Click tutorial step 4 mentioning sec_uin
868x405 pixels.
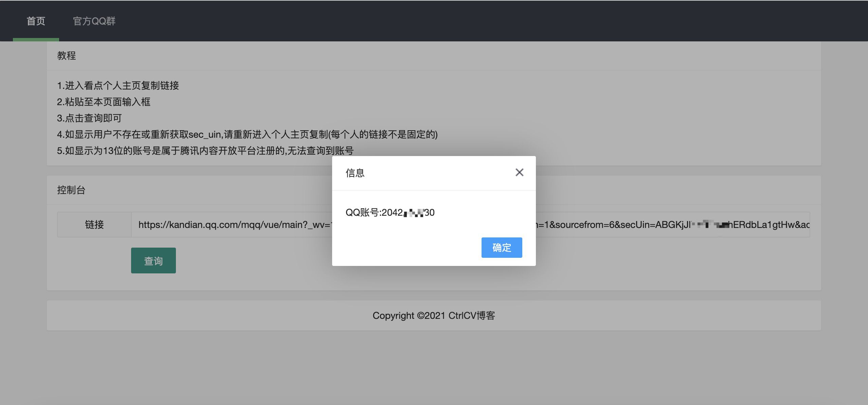tap(247, 134)
